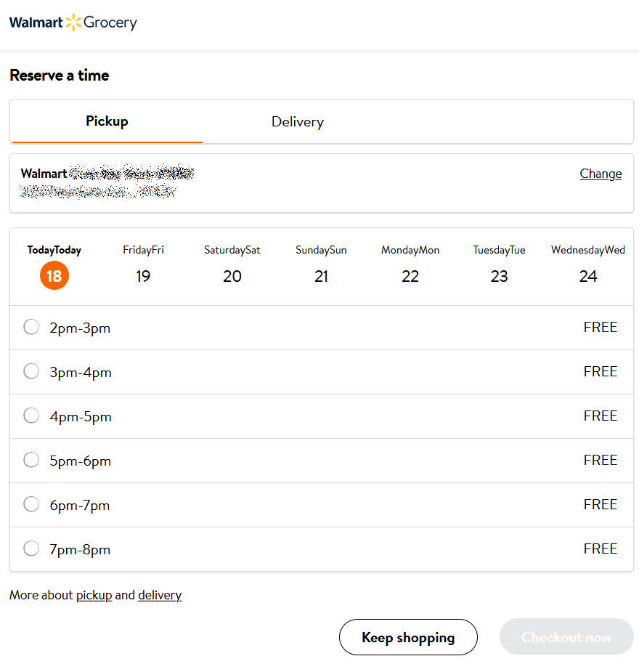Image resolution: width=639 pixels, height=672 pixels.
Task: Select Sunday 21 in date picker
Action: pos(321,276)
